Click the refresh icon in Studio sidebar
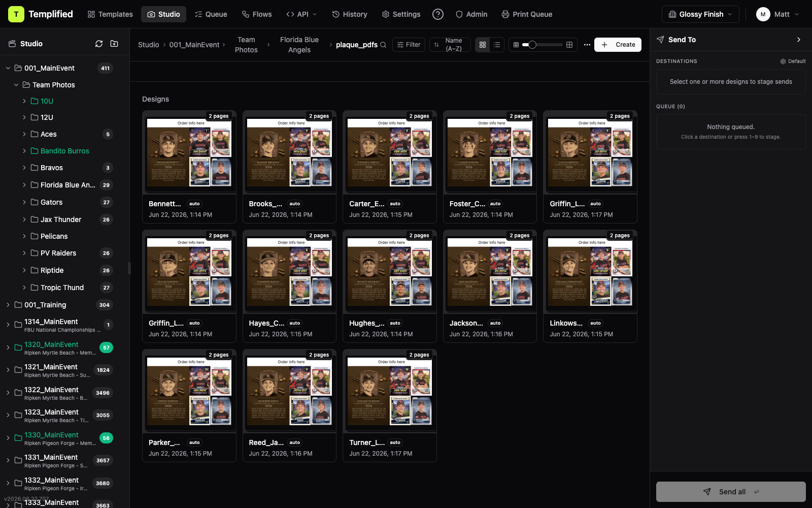Image resolution: width=812 pixels, height=508 pixels. point(99,44)
